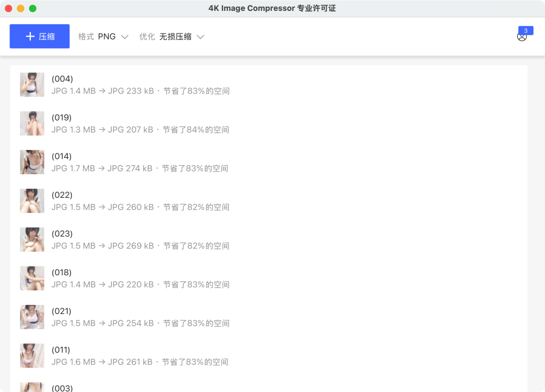The image size is (545, 392).
Task: Open the 格式 PNG format dropdown
Action: 103,37
